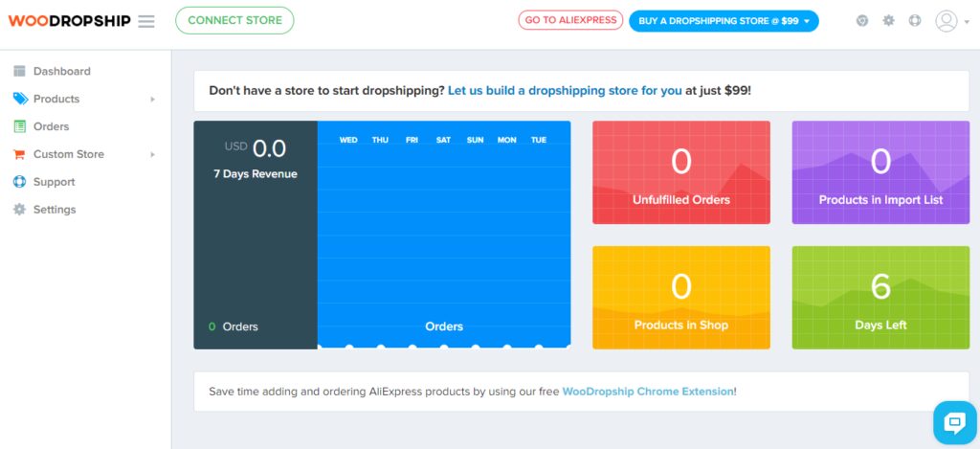Click the Go to AliExpress button
The width and height of the screenshot is (980, 449).
pyautogui.click(x=570, y=20)
